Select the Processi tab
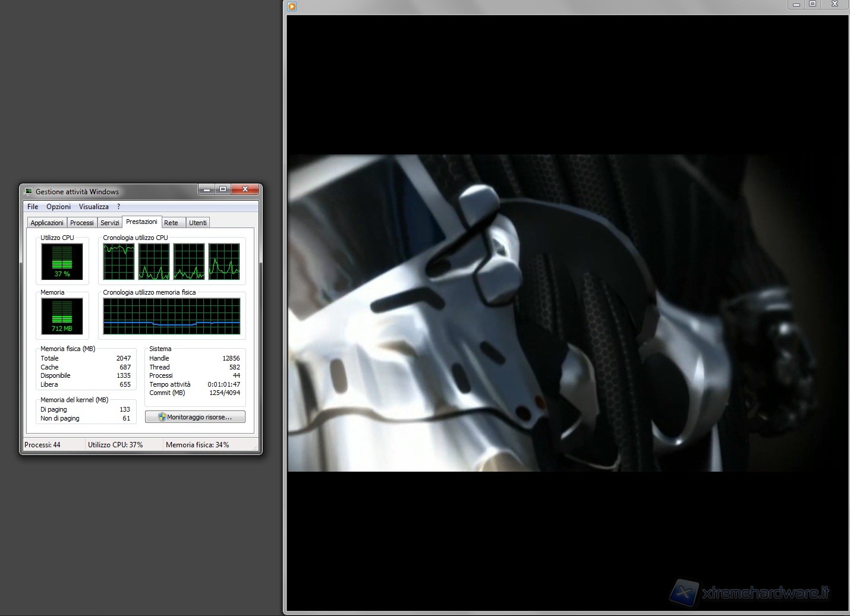Viewport: 850px width, 616px height. (81, 223)
